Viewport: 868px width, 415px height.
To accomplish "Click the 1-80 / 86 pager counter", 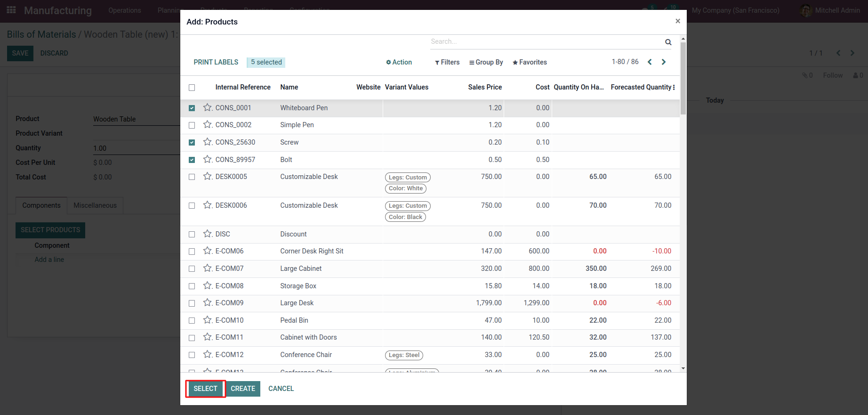I will (625, 62).
